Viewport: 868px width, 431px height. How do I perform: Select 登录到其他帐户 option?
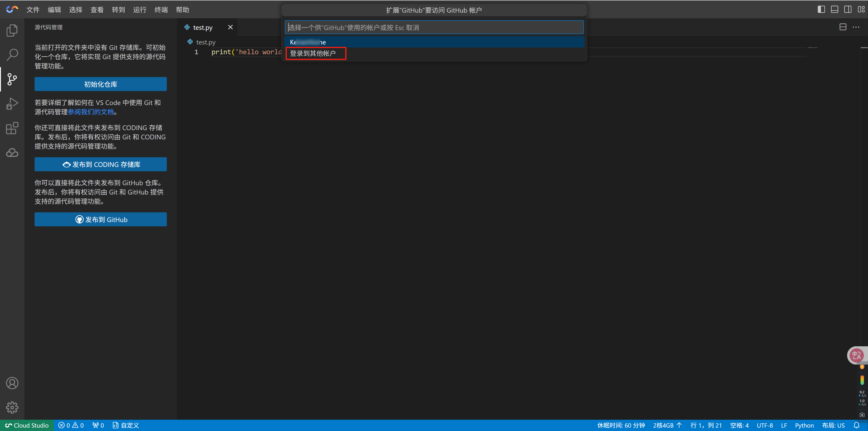[x=313, y=53]
